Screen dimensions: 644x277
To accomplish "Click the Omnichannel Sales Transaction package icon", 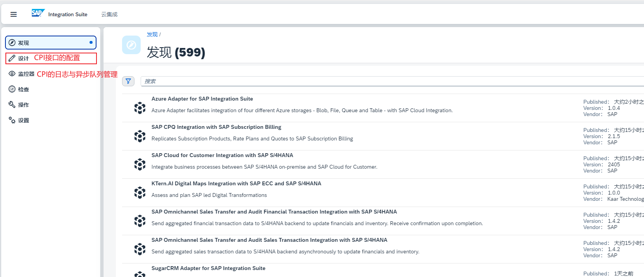I will pos(140,249).
